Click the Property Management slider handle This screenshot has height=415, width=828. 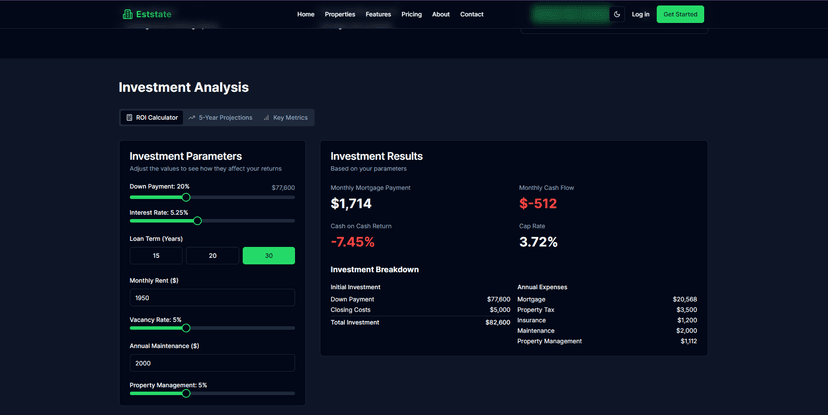[x=186, y=393]
